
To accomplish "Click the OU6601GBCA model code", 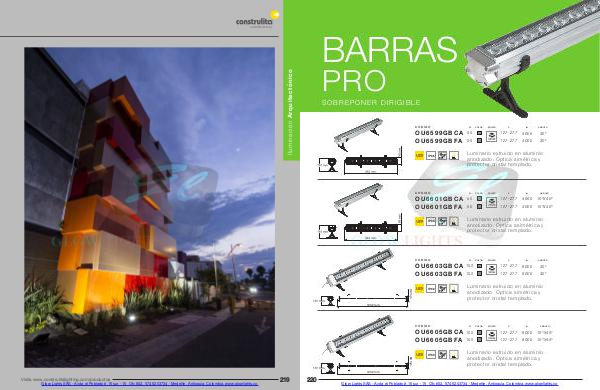I will [x=439, y=199].
